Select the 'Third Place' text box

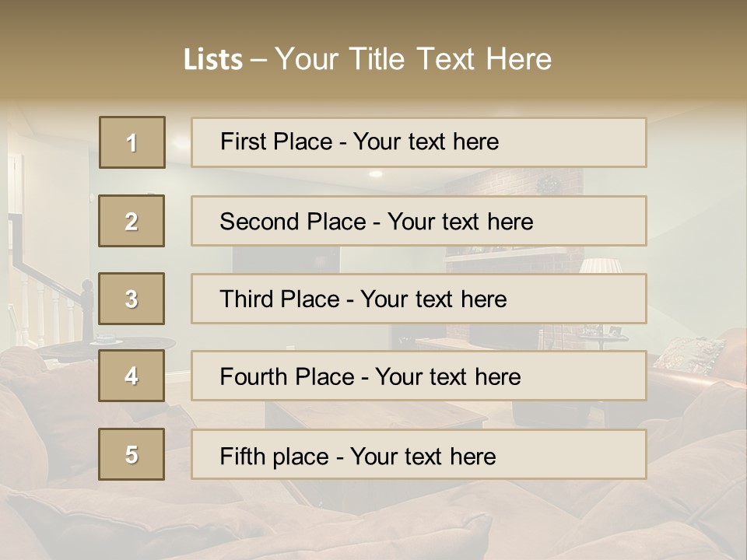pos(419,299)
